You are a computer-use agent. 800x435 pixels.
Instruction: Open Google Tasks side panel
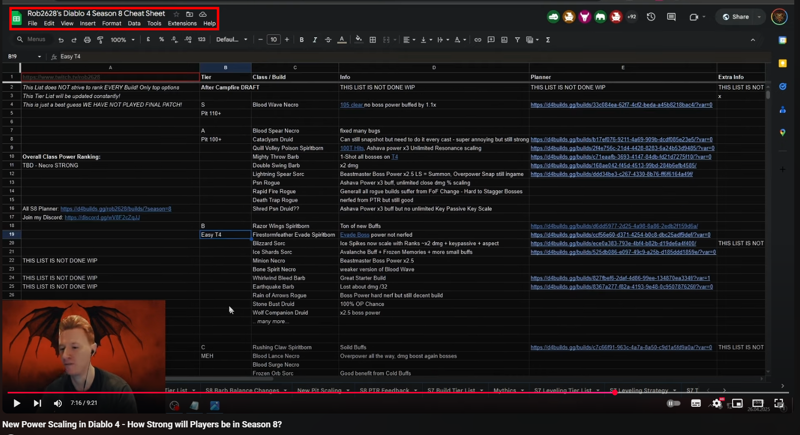783,86
